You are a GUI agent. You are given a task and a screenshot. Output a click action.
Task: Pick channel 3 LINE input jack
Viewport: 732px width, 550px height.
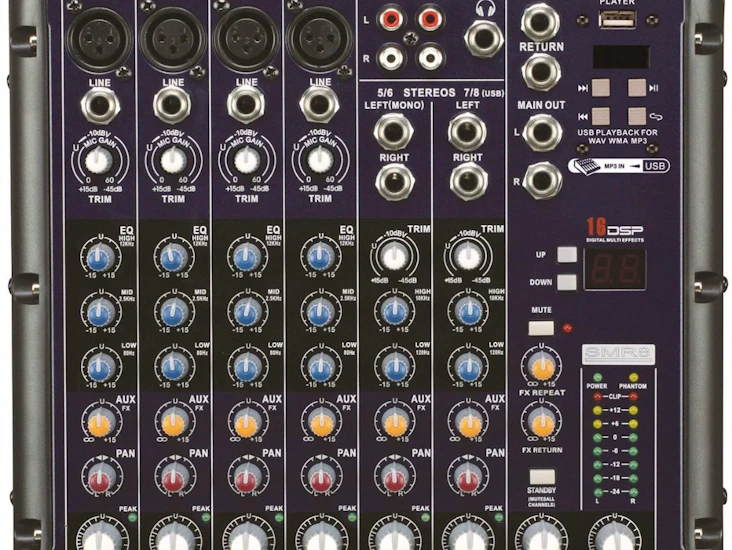pos(246,105)
